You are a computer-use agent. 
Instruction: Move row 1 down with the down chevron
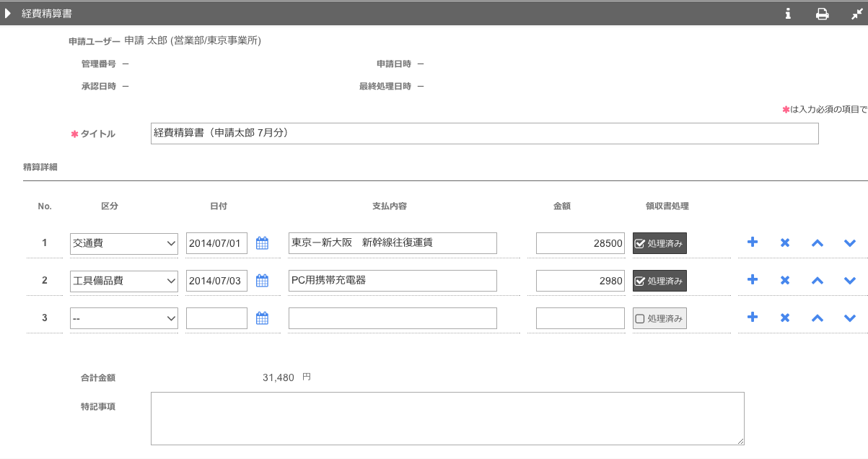pyautogui.click(x=850, y=243)
